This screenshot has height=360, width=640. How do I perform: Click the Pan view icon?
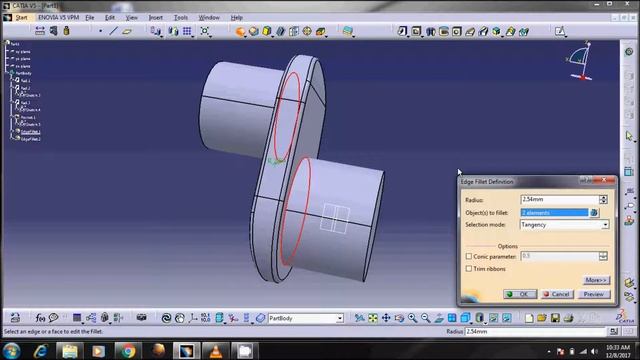click(x=386, y=318)
